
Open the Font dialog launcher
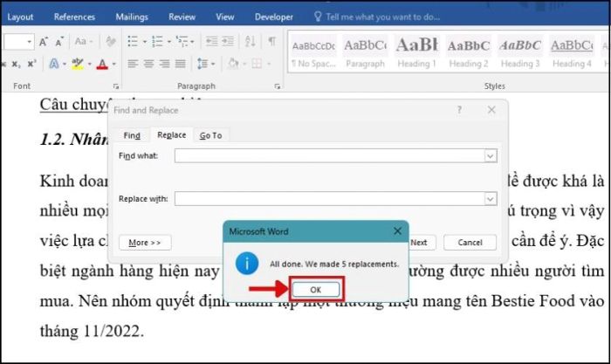pyautogui.click(x=116, y=86)
